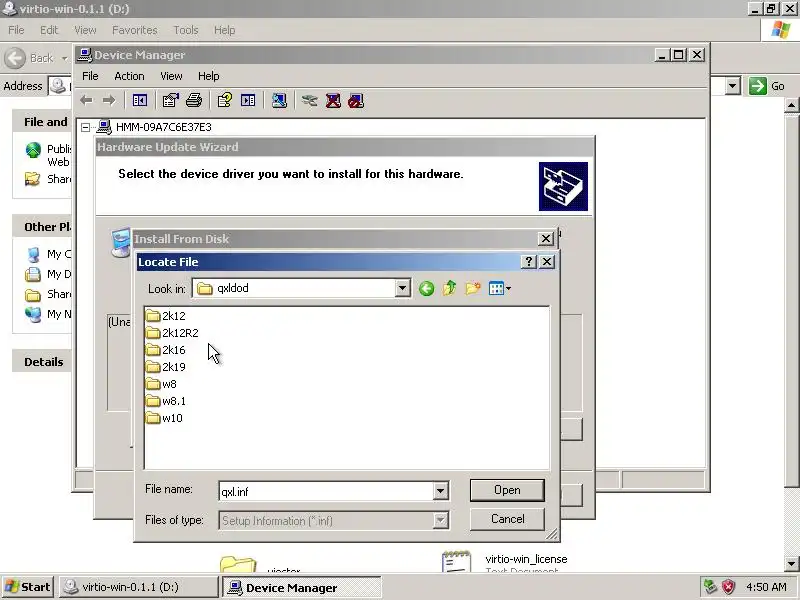Select the 2k16 folder
This screenshot has width=800, height=600.
[166, 350]
